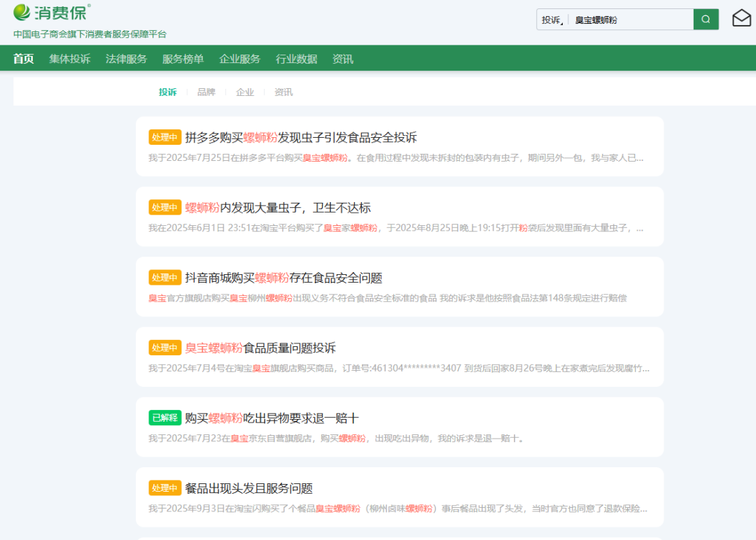This screenshot has width=756, height=540.
Task: Select the 投诉 results tab
Action: (x=168, y=92)
